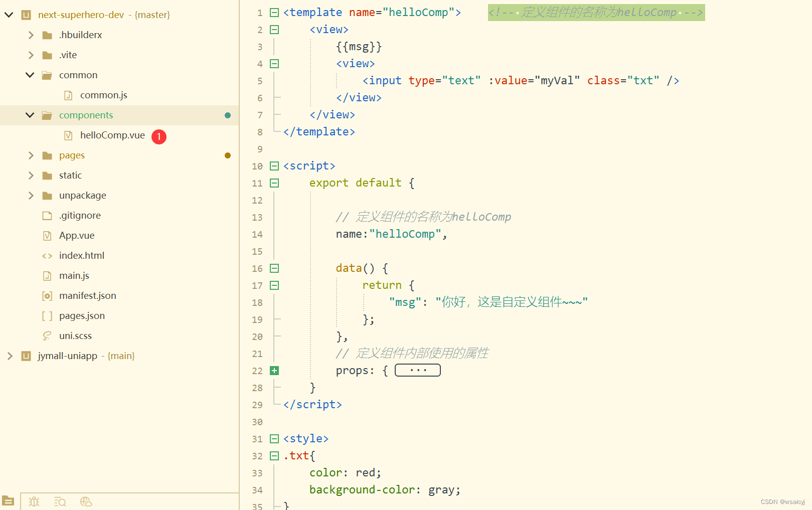
Task: Click the {{msg}} expression on line 3
Action: [x=359, y=47]
